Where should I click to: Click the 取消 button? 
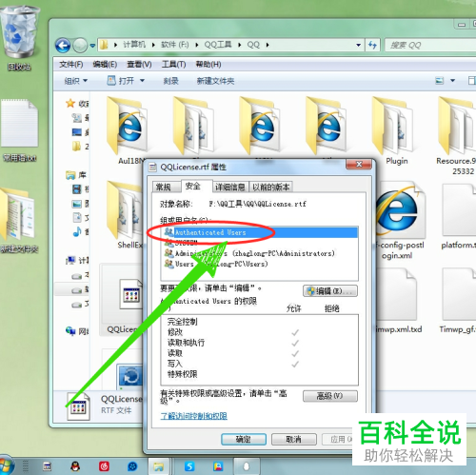(294, 439)
